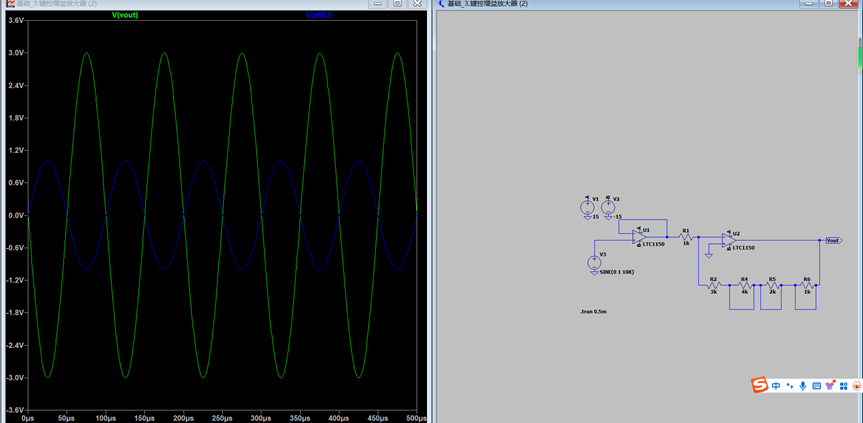Viewport: 863px width, 423px height.
Task: Select resistor R1 zigzag symbol
Action: click(686, 237)
